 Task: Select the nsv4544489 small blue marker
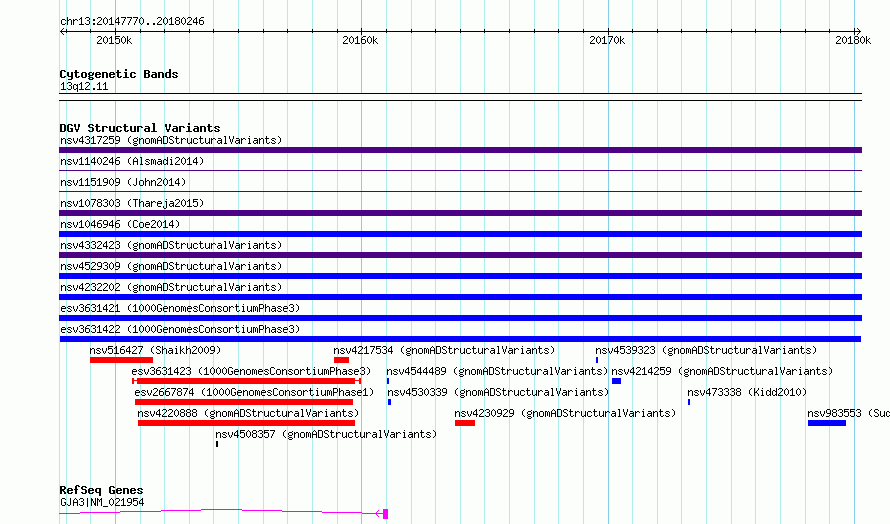[x=388, y=381]
